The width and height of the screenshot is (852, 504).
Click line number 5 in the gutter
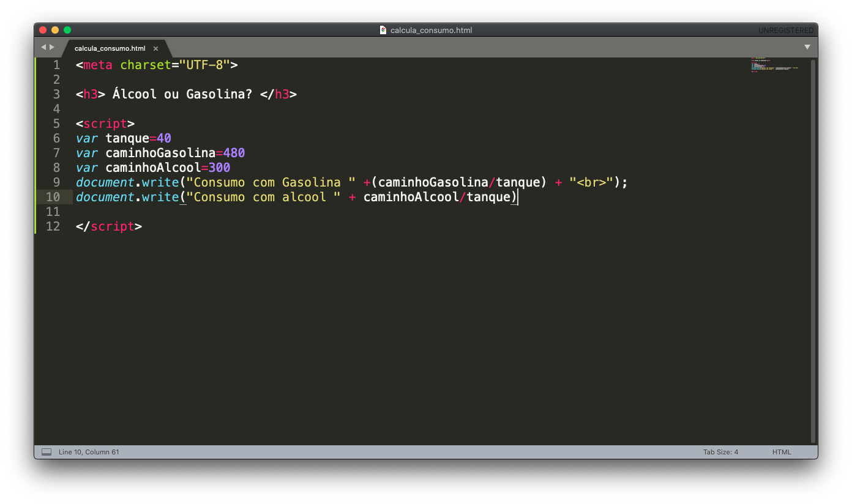coord(56,124)
